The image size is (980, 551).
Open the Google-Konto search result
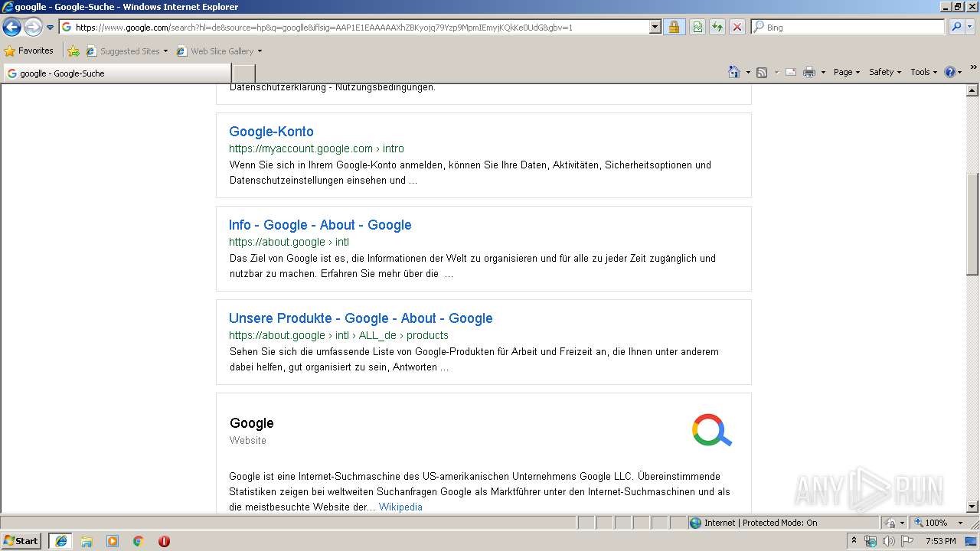pos(271,132)
